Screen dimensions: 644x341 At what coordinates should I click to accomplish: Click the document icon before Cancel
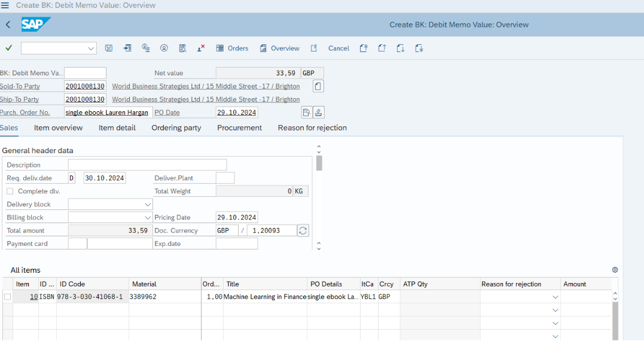click(x=314, y=48)
